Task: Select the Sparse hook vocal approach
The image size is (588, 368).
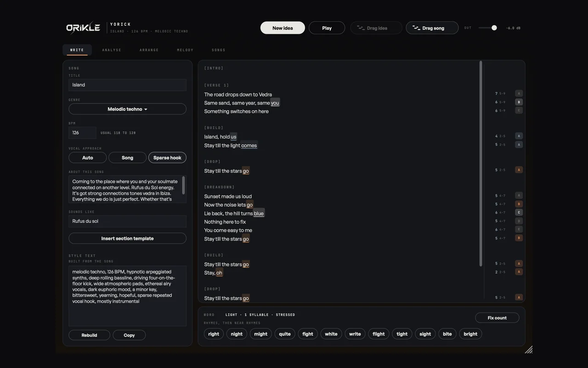Action: pyautogui.click(x=167, y=158)
